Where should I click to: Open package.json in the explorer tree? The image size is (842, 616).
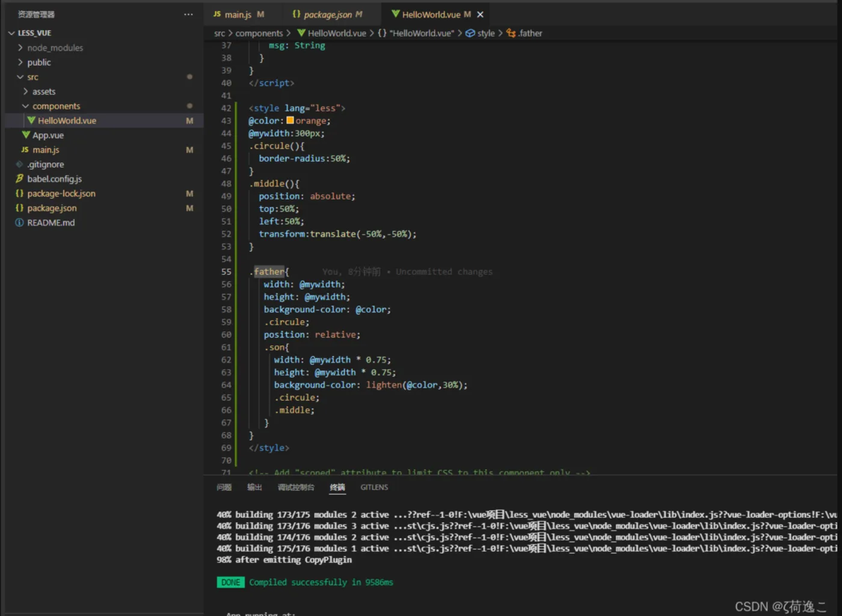pyautogui.click(x=52, y=208)
